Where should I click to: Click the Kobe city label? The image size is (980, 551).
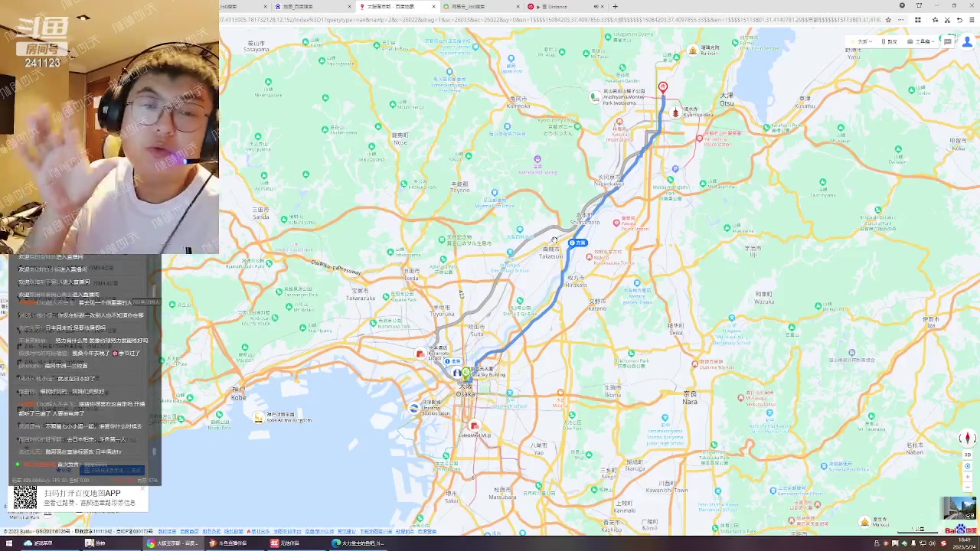[239, 394]
